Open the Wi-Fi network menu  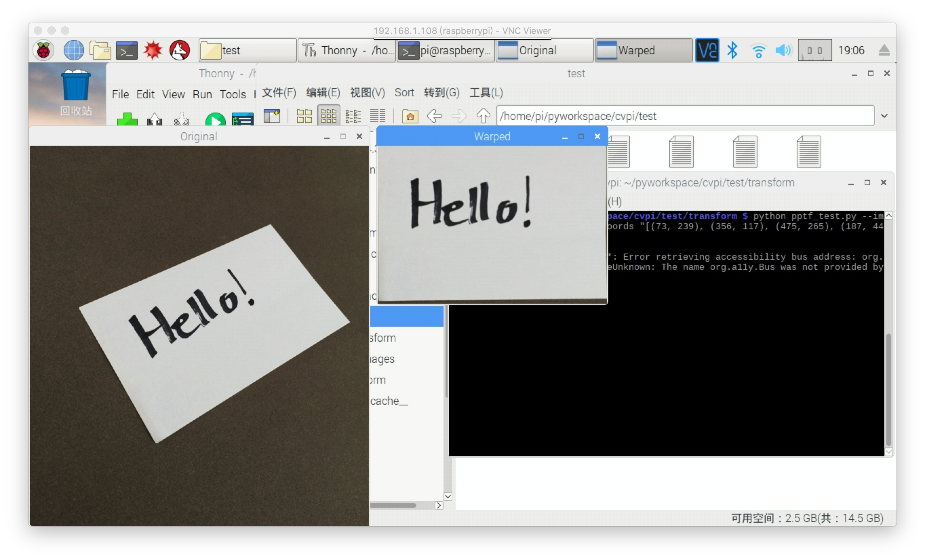[x=758, y=50]
